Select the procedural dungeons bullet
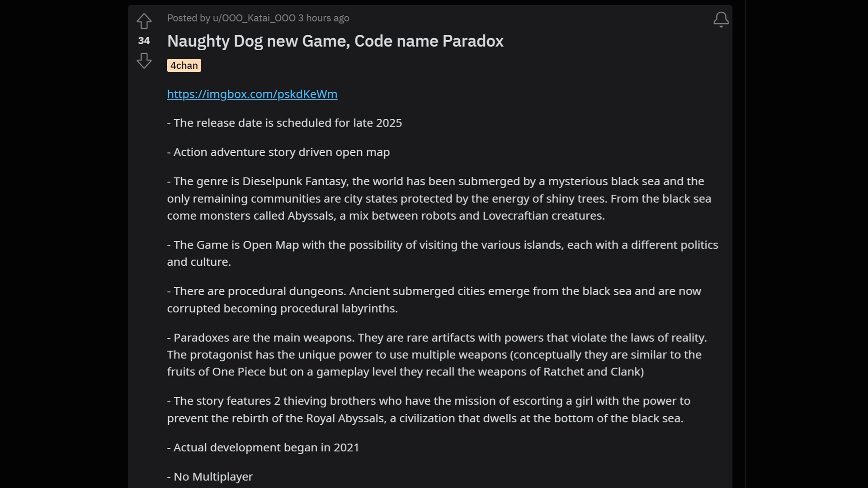868x488 pixels. point(434,300)
